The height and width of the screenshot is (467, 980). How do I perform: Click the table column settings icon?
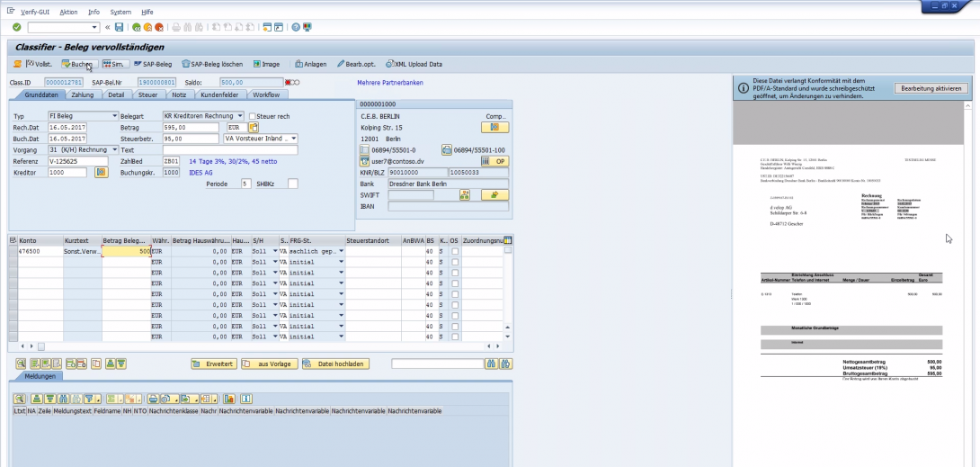(x=507, y=240)
